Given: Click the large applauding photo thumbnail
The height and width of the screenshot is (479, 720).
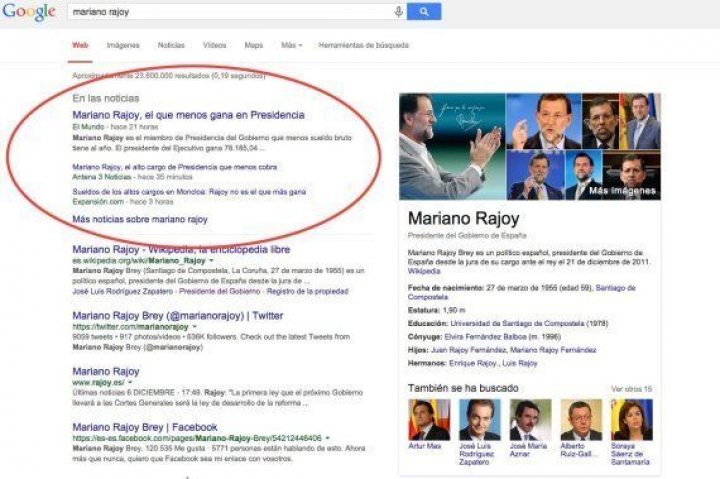Looking at the screenshot, I should [x=452, y=147].
